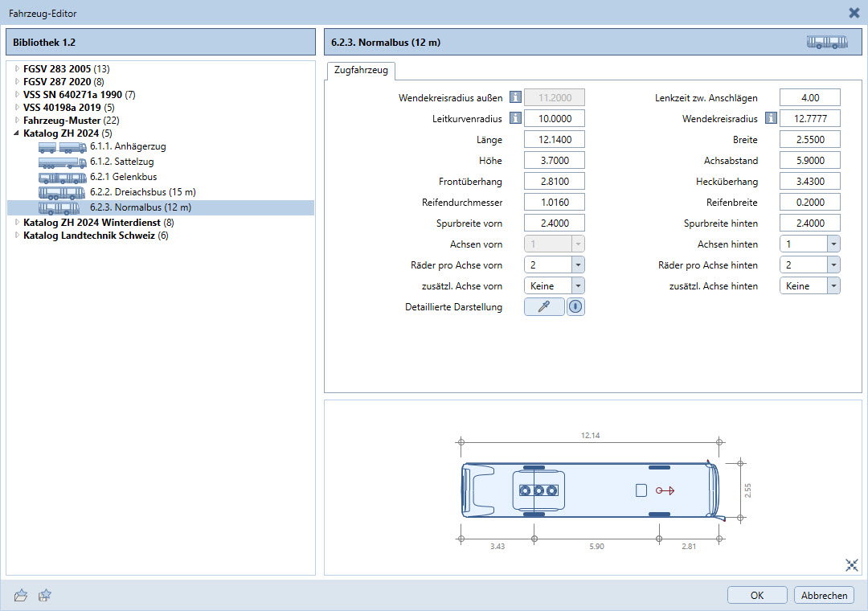Click the Länge input field
Image resolution: width=868 pixels, height=611 pixels.
(x=554, y=140)
